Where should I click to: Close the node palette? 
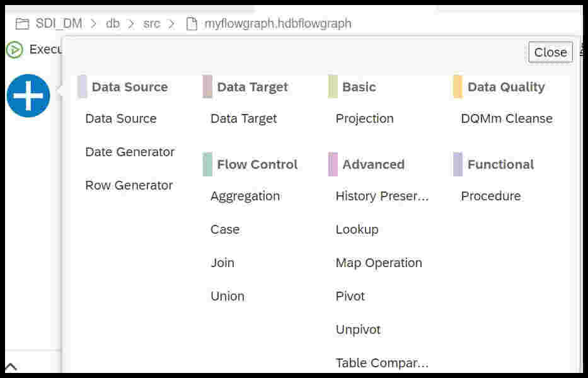550,52
